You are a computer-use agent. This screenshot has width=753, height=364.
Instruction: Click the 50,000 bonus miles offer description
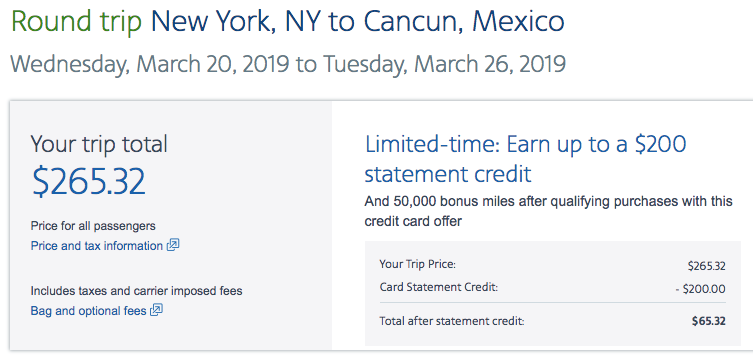548,211
